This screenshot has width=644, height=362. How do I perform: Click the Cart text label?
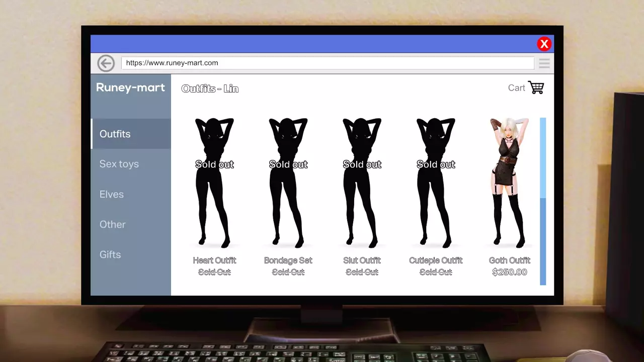tap(516, 88)
